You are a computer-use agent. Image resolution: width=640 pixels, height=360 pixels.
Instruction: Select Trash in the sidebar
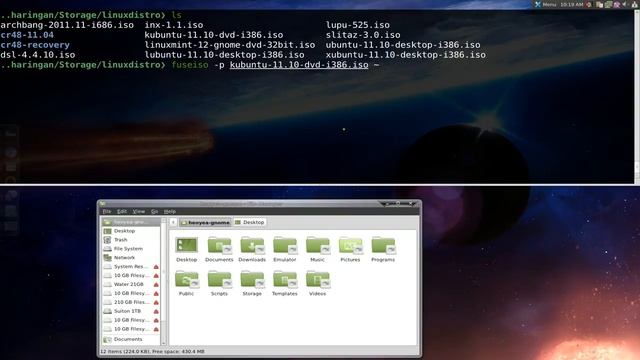[131, 240]
